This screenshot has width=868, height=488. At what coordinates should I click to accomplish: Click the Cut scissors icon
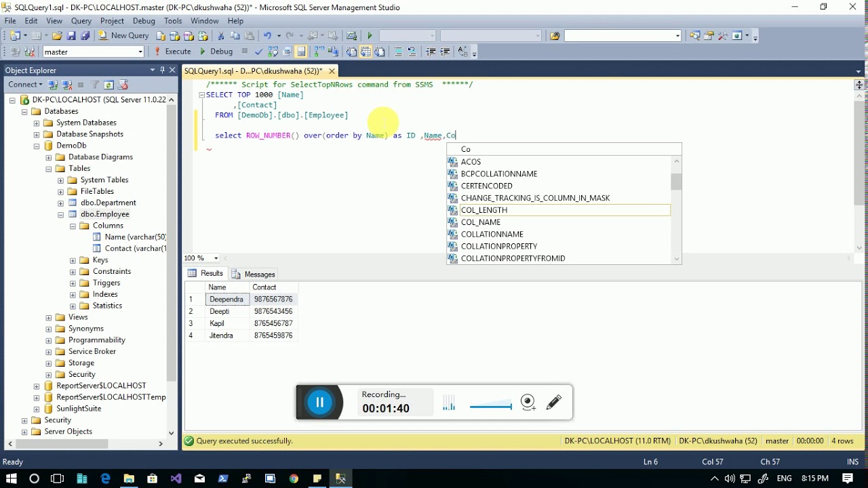[220, 35]
